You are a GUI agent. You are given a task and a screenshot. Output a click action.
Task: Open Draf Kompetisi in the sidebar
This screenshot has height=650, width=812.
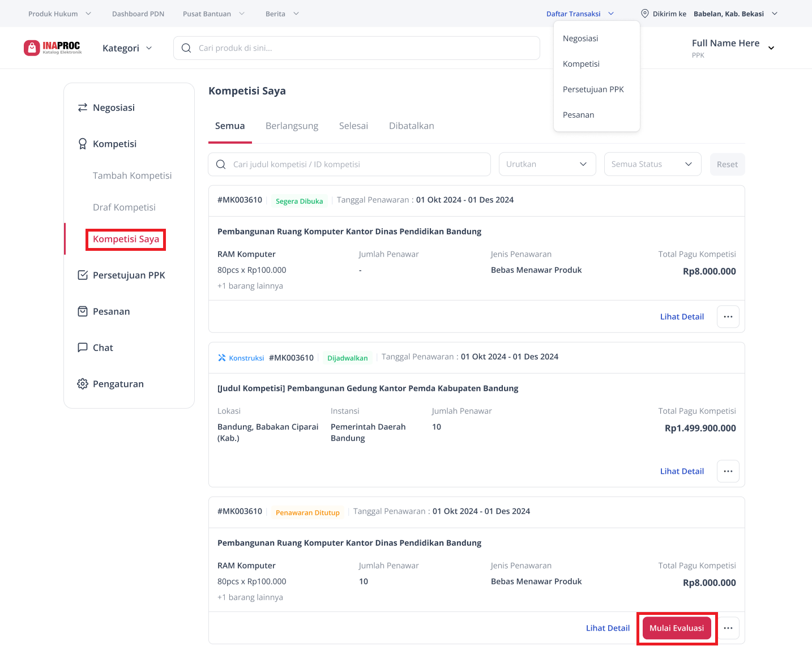(124, 207)
